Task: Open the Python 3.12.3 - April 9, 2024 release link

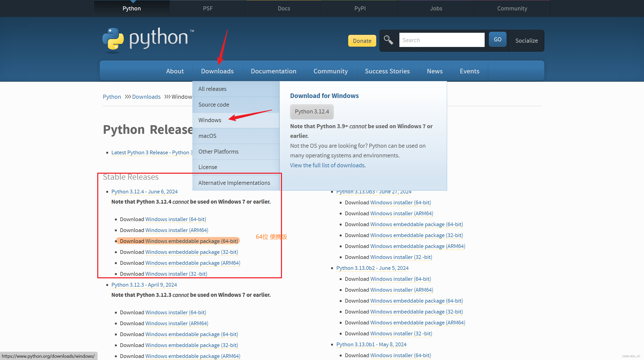Action: (144, 285)
